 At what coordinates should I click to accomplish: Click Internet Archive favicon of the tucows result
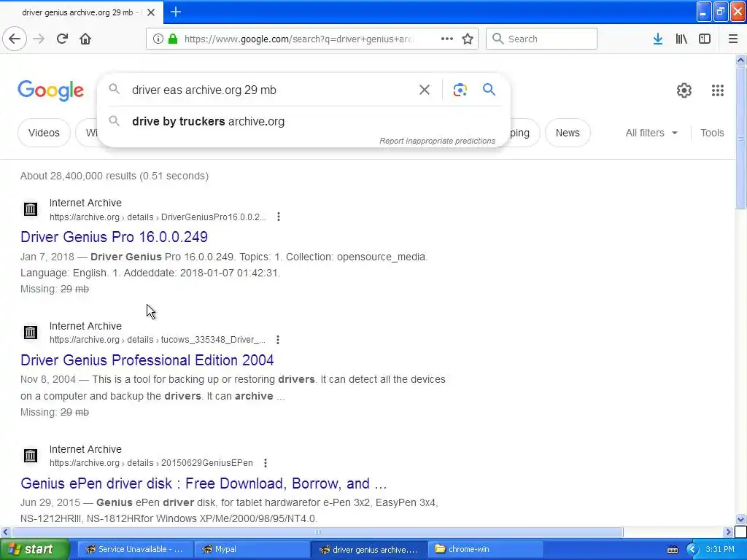click(31, 332)
